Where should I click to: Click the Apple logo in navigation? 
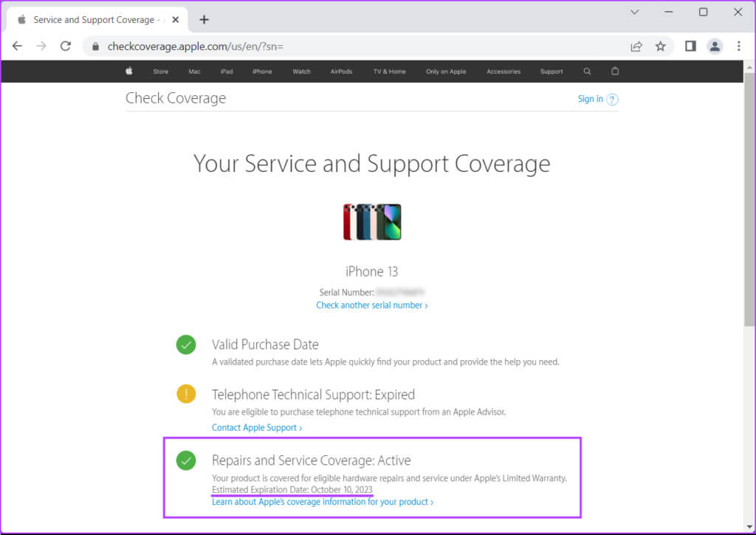(x=128, y=71)
